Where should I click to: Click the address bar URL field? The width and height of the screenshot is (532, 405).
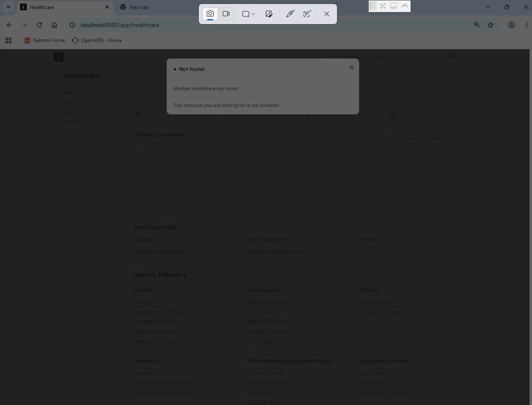coord(240,25)
